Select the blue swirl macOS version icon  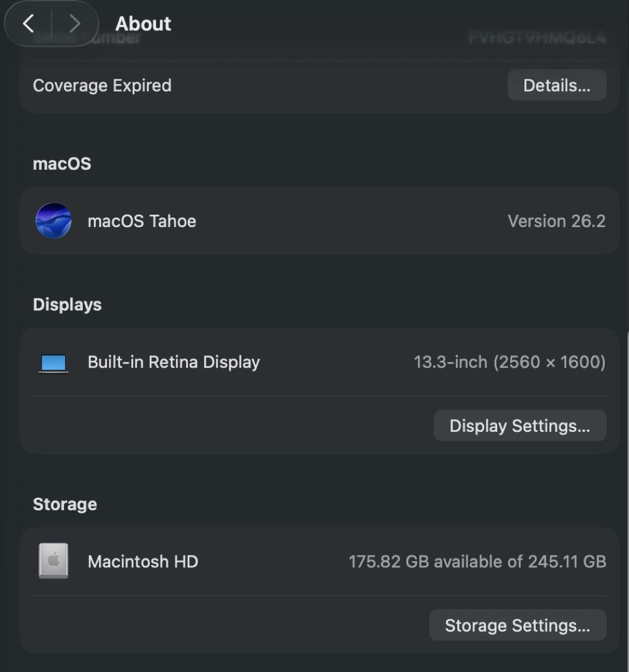(x=54, y=221)
